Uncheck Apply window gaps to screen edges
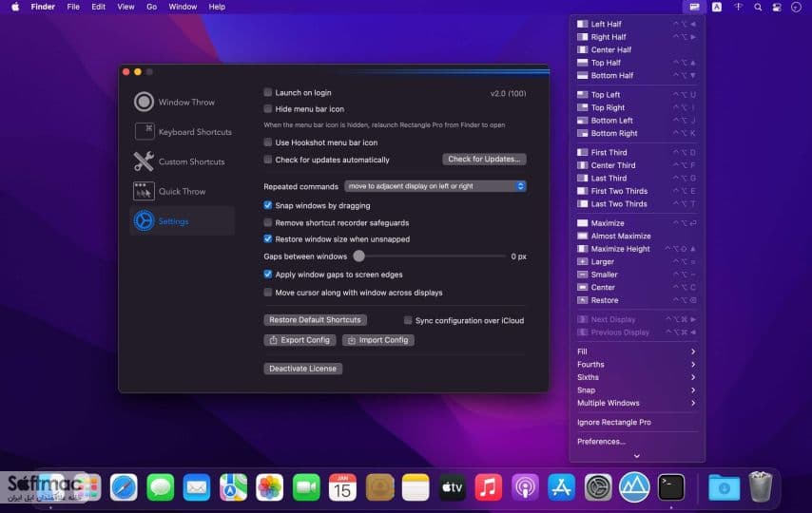 pyautogui.click(x=268, y=275)
